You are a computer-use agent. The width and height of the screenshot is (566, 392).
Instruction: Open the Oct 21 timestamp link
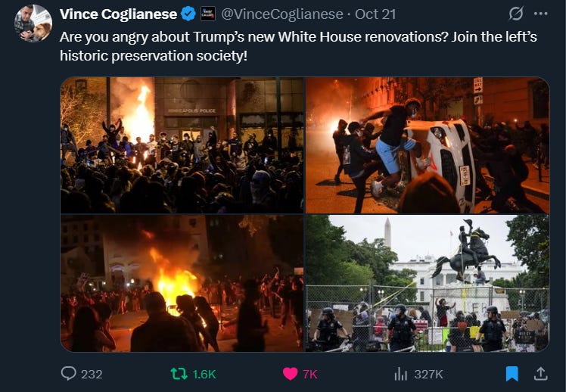point(375,14)
